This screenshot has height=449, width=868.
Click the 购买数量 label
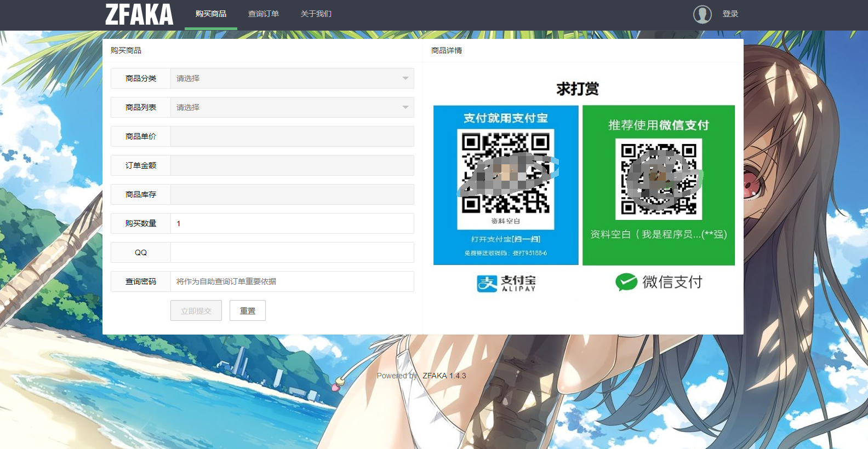141,223
